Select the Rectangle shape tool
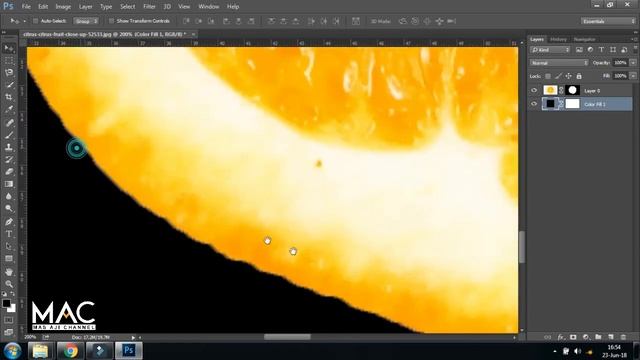The image size is (640, 360). click(x=9, y=259)
